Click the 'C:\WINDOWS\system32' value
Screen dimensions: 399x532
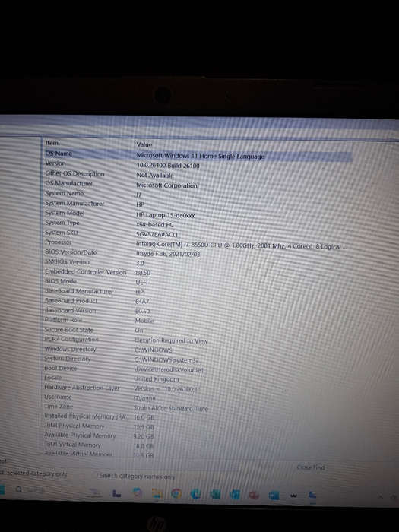(x=166, y=359)
